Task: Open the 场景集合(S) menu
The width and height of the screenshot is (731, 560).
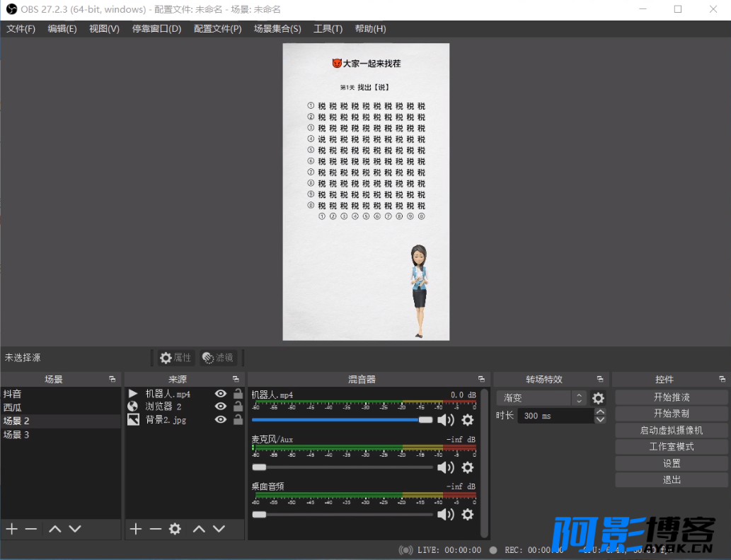Action: click(277, 29)
